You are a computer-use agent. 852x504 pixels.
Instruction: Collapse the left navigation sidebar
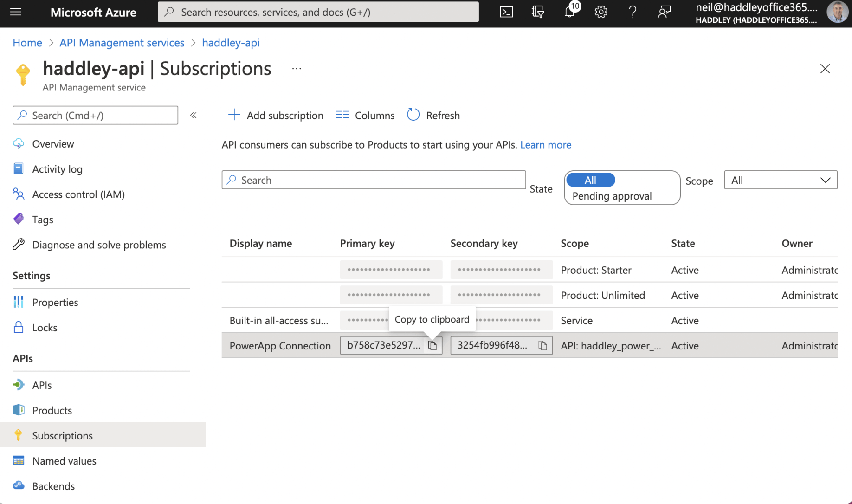pos(194,115)
